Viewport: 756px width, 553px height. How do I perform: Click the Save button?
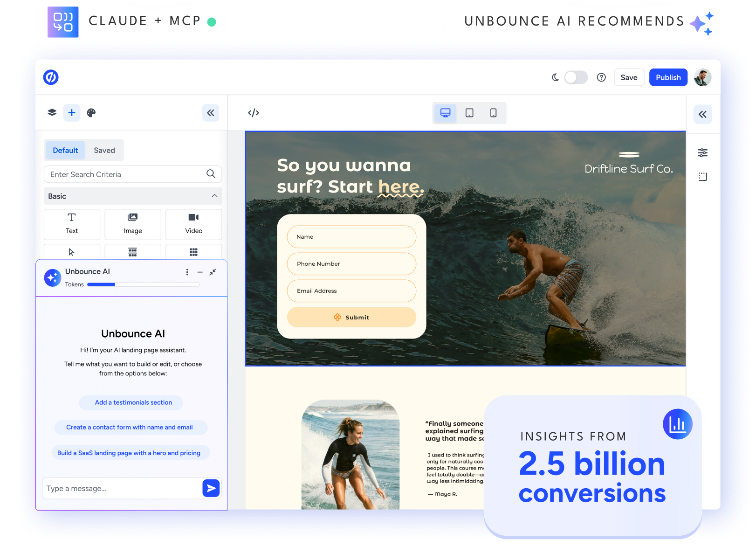[x=629, y=77]
